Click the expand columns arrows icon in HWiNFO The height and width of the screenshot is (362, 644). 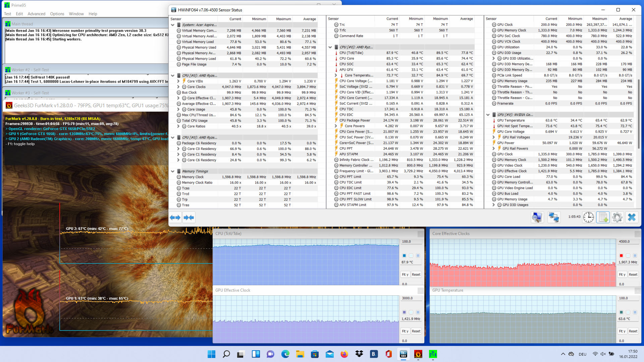coord(175,218)
